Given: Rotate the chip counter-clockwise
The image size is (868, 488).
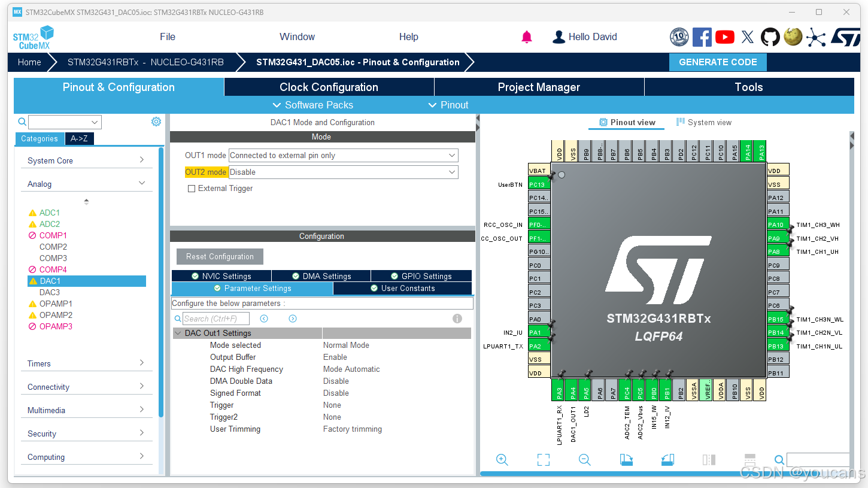Looking at the screenshot, I should (667, 460).
